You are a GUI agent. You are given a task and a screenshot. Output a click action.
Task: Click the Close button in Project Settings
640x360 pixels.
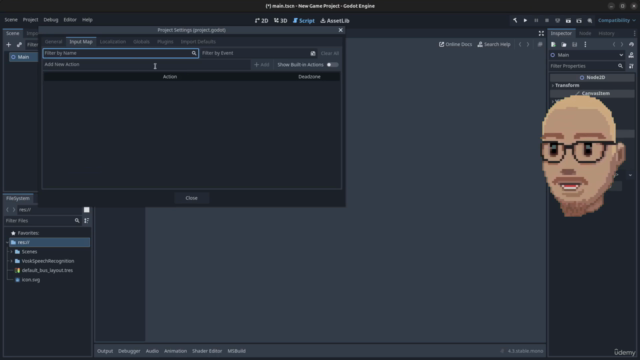coord(191,198)
